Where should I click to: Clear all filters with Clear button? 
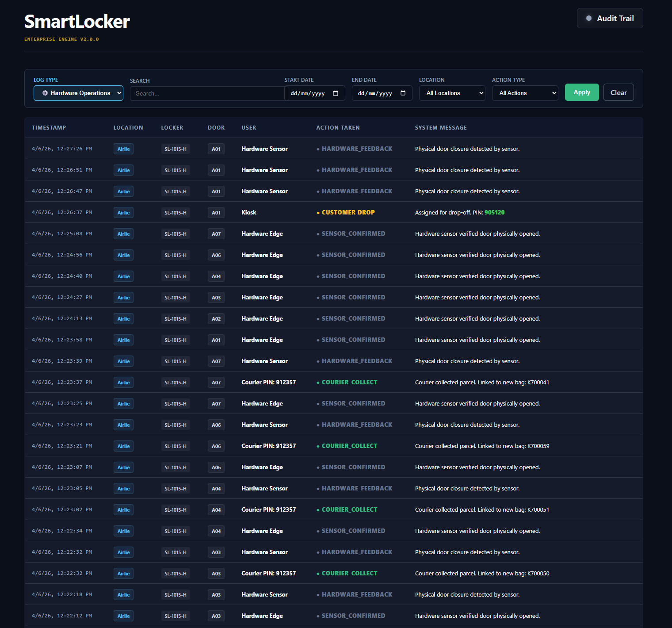point(618,92)
